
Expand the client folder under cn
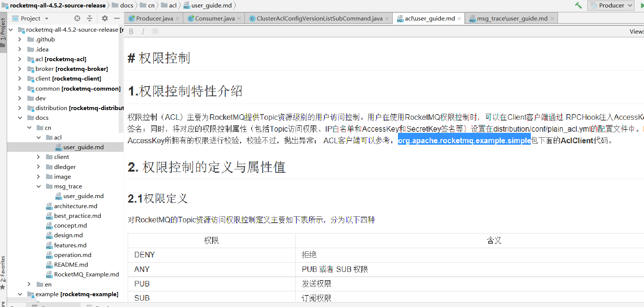(38, 157)
